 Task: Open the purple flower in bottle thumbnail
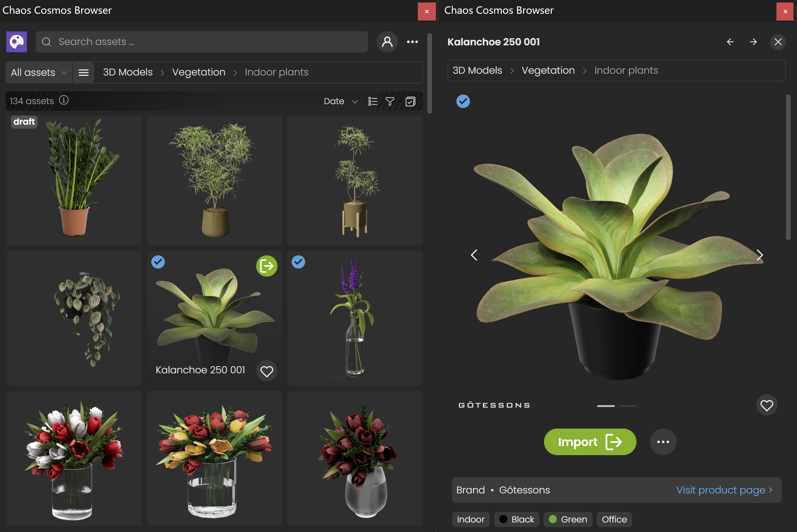click(x=355, y=318)
